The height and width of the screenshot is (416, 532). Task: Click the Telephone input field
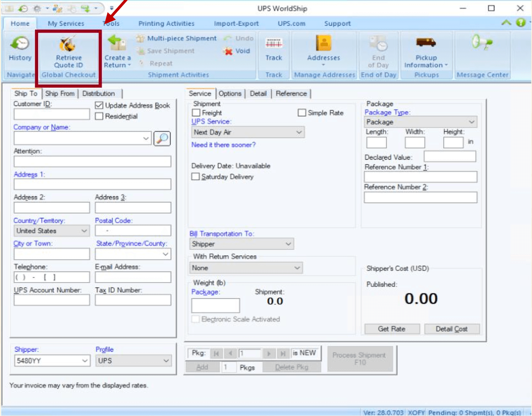pos(52,277)
